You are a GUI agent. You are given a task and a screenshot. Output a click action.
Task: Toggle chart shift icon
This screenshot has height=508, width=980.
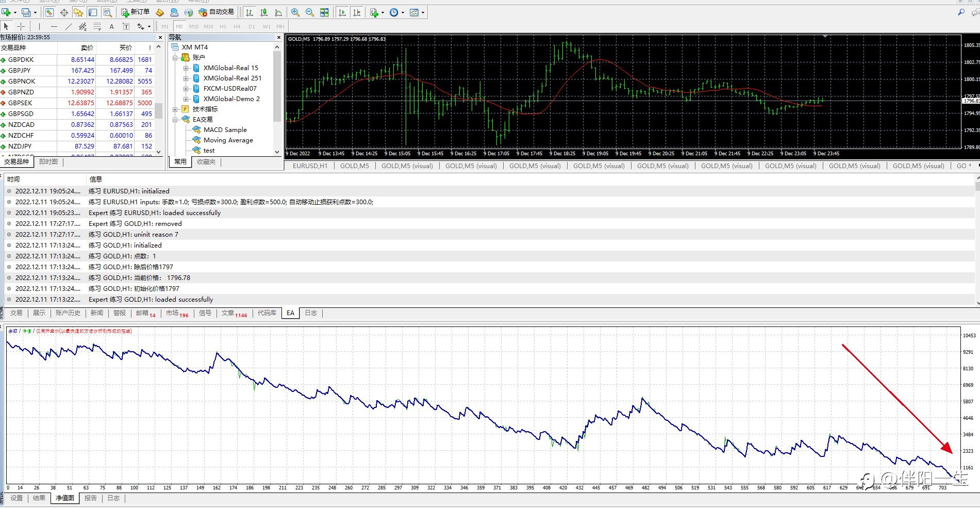356,12
